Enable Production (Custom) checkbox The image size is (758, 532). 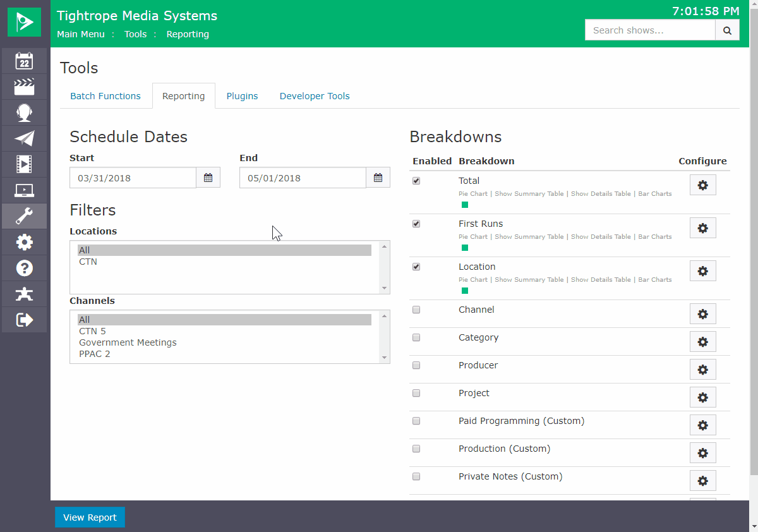pyautogui.click(x=416, y=449)
